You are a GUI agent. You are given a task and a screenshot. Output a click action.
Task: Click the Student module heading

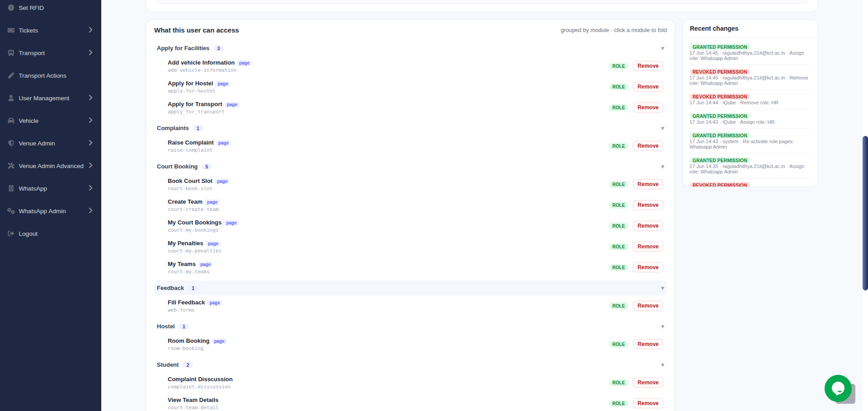[x=168, y=365]
